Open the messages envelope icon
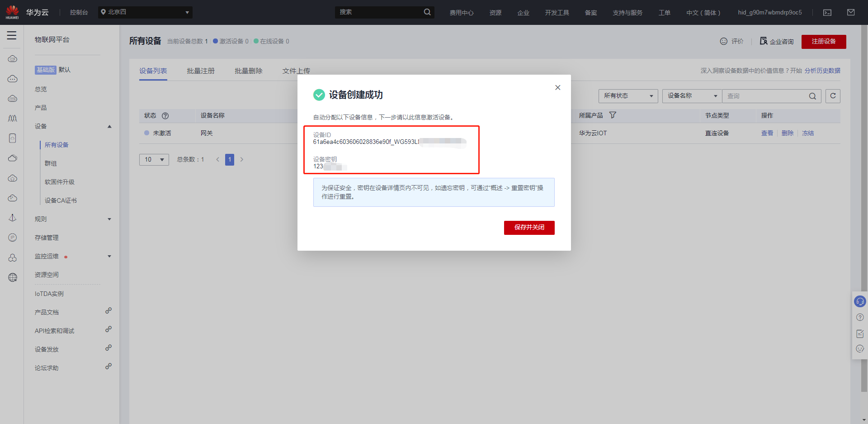 click(851, 13)
